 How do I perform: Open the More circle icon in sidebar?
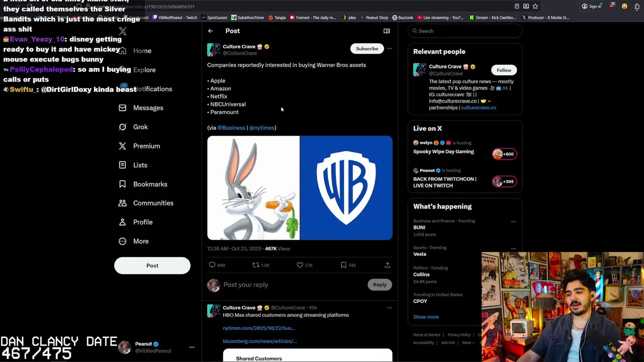pyautogui.click(x=122, y=241)
